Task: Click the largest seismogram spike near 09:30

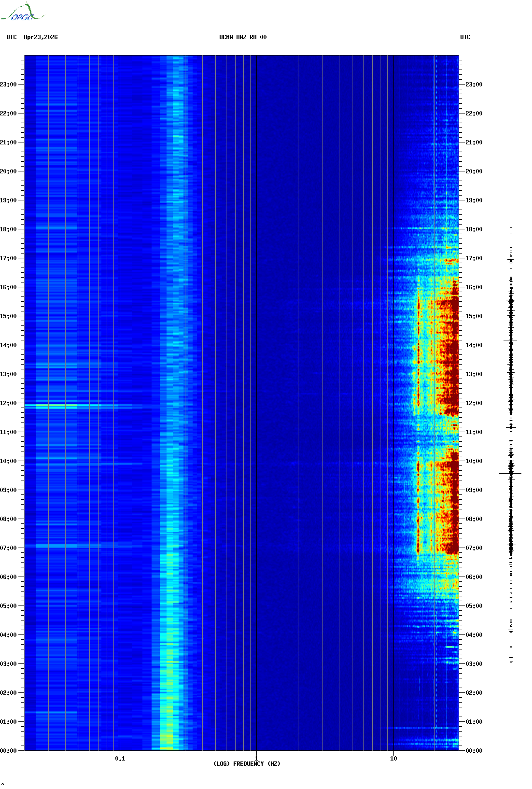Action: pyautogui.click(x=510, y=474)
